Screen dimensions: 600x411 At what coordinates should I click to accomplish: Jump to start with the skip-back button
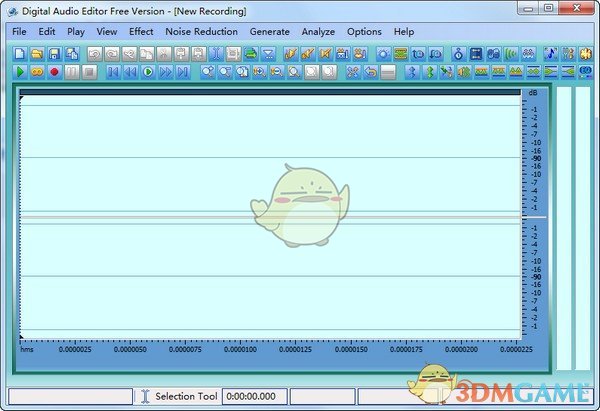pyautogui.click(x=113, y=72)
